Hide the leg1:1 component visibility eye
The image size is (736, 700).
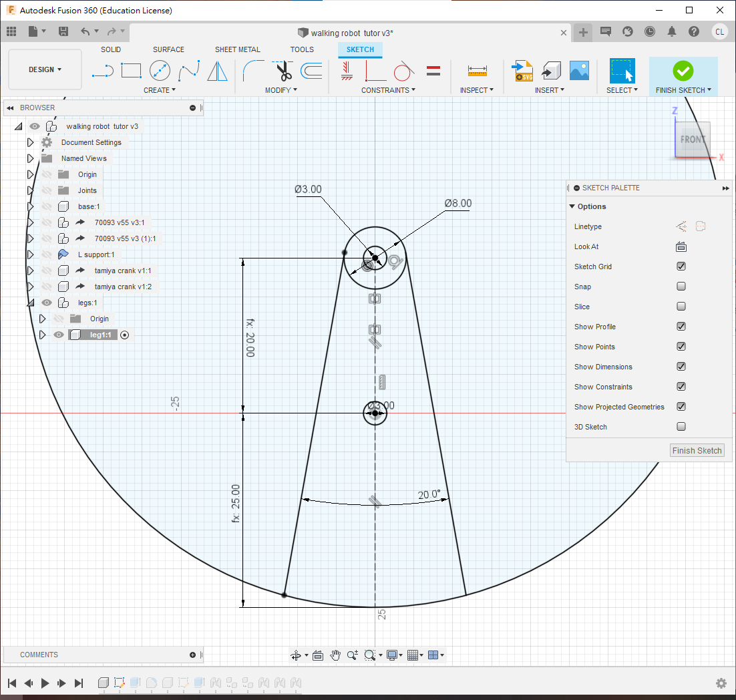tap(59, 335)
